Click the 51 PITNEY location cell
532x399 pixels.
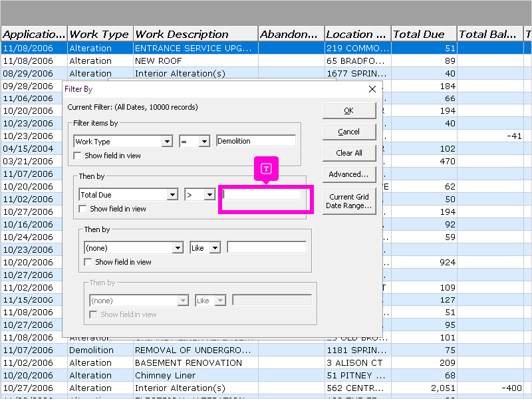tap(358, 375)
